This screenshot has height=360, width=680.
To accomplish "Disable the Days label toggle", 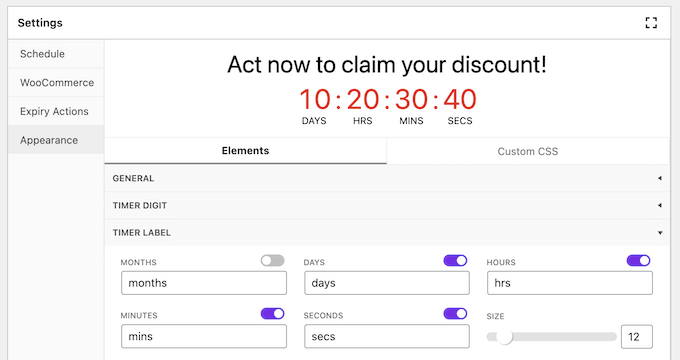I will pyautogui.click(x=455, y=260).
